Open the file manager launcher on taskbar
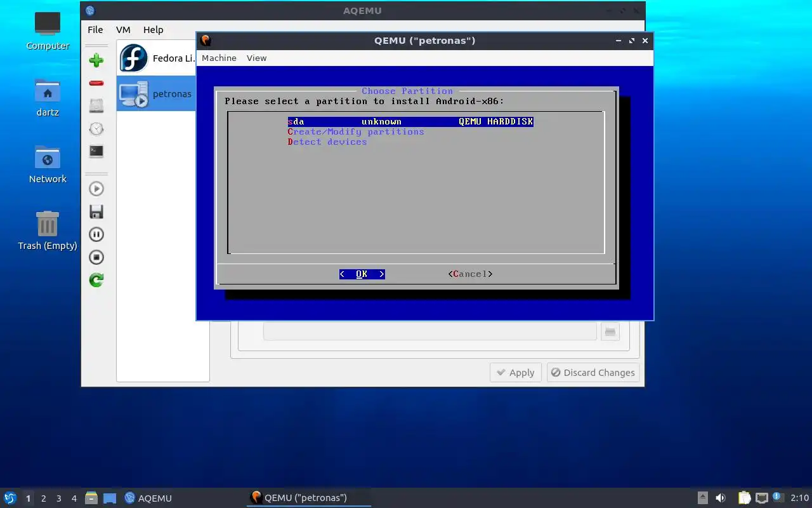Screen dimensions: 812x508 coord(91,498)
